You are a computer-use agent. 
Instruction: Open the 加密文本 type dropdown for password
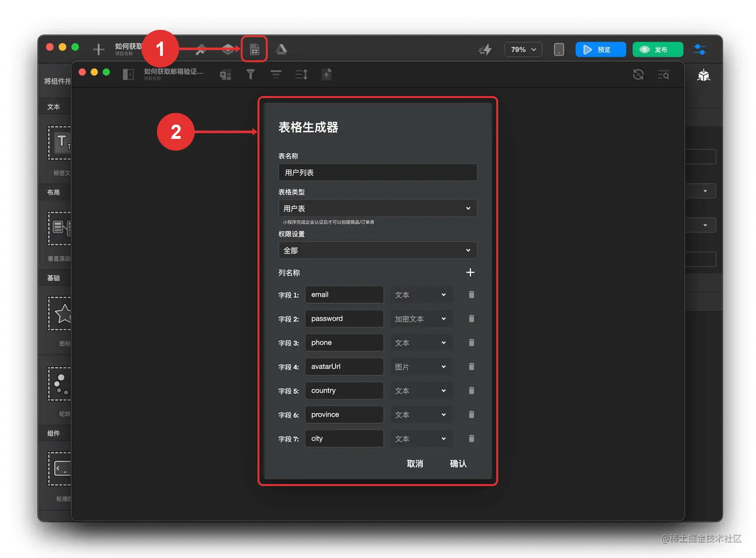coord(421,319)
